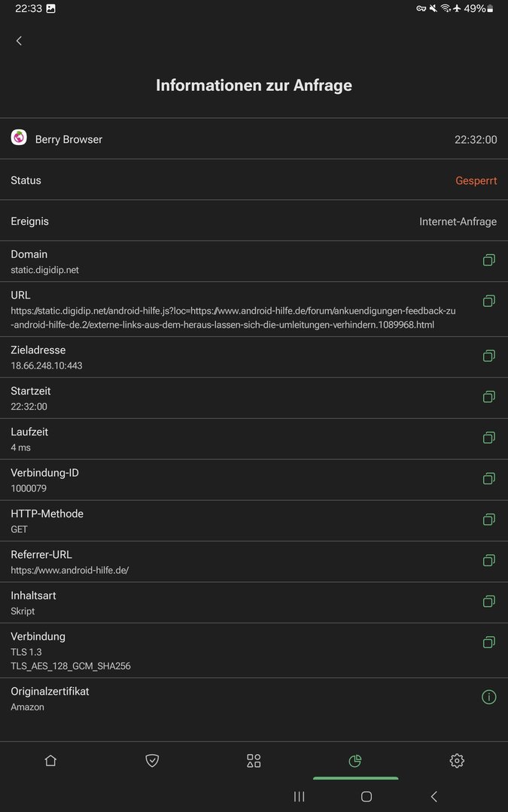Viewport: 508px width, 812px height.
Task: Select the Statistics pie-chart tab
Action: 355,761
